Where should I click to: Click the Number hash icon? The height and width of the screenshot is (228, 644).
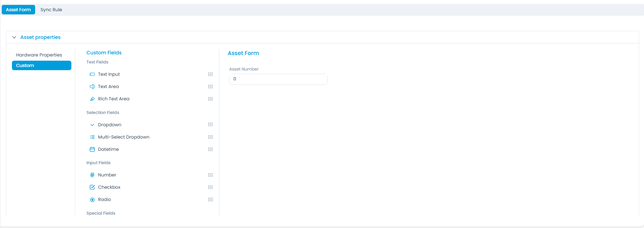(x=92, y=175)
